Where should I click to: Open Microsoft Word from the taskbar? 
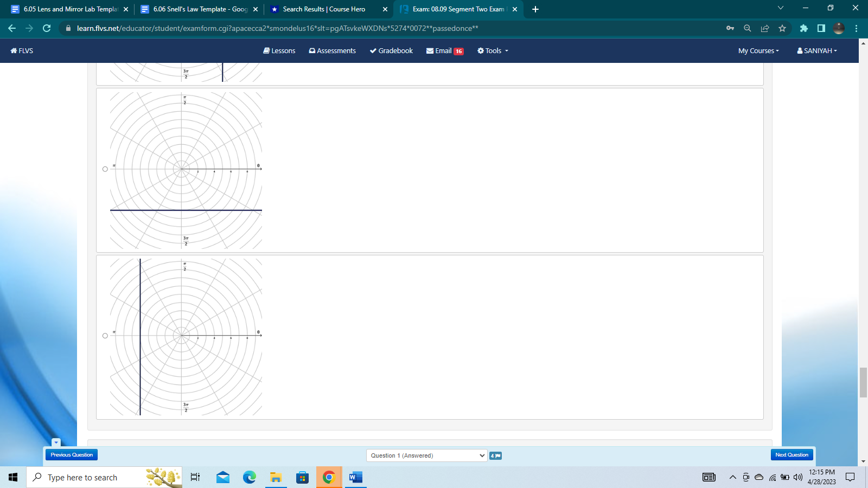[355, 477]
